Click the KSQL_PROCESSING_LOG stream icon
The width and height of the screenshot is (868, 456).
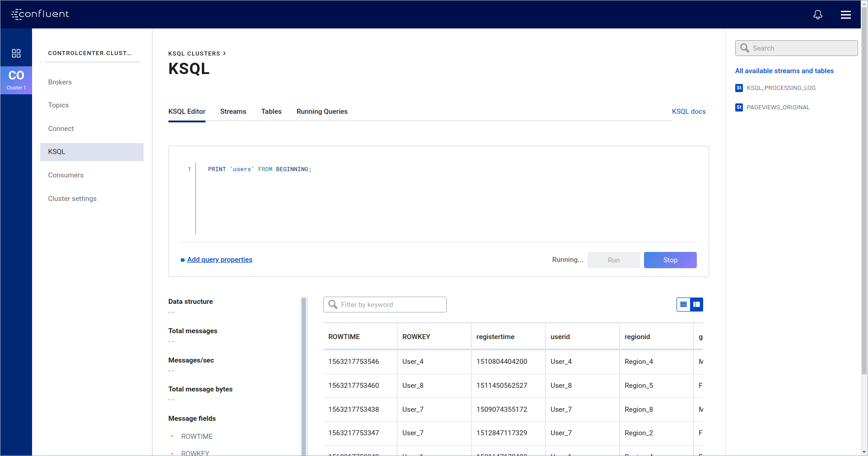pos(739,88)
